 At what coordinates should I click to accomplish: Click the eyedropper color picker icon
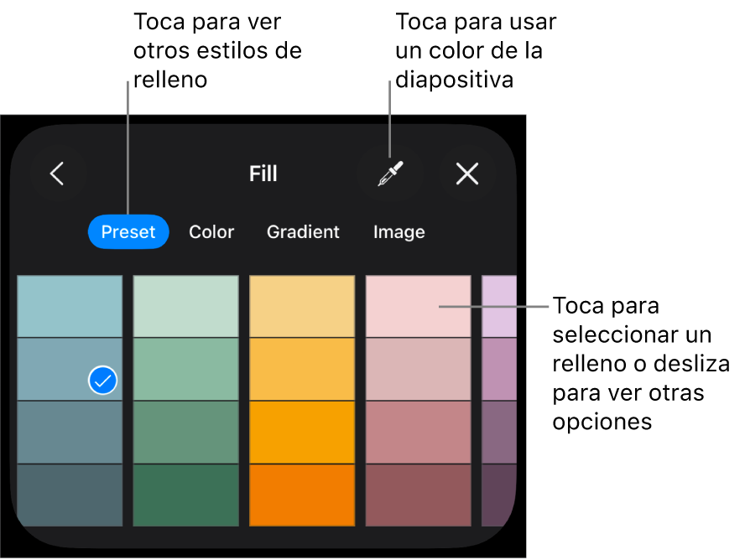pyautogui.click(x=388, y=174)
